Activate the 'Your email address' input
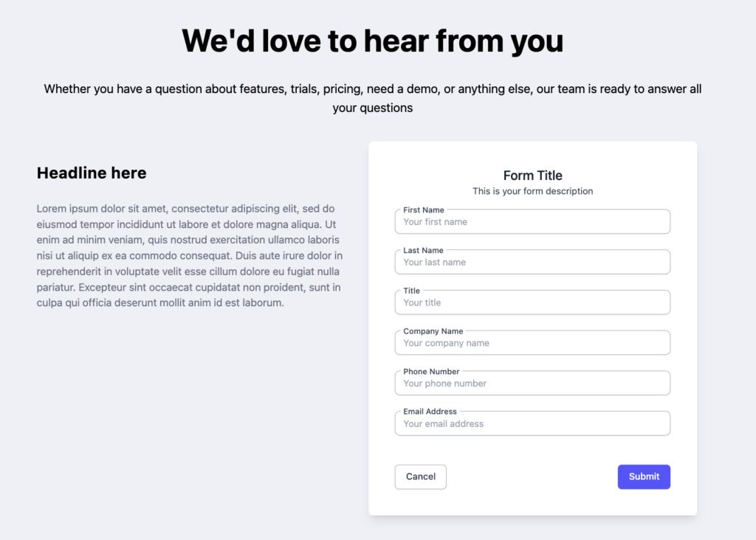Viewport: 756px width, 540px height. click(532, 424)
